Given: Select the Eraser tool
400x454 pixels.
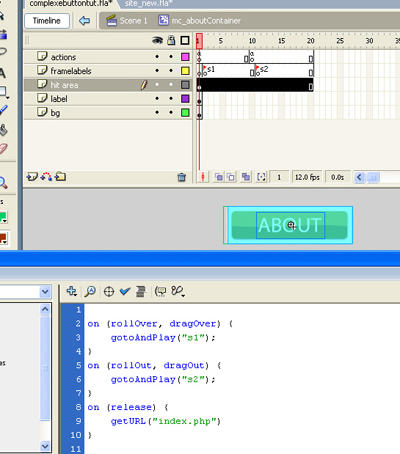Looking at the screenshot, I should click(3, 149).
